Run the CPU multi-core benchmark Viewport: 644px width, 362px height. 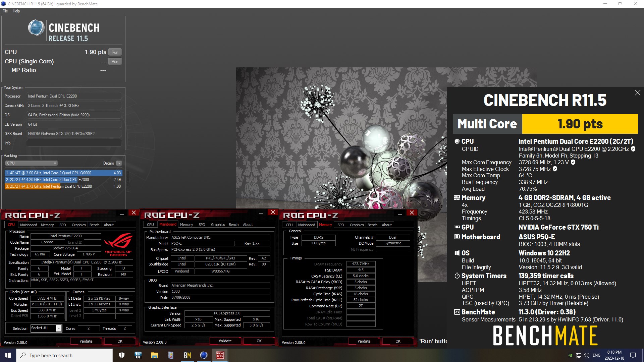(115, 52)
